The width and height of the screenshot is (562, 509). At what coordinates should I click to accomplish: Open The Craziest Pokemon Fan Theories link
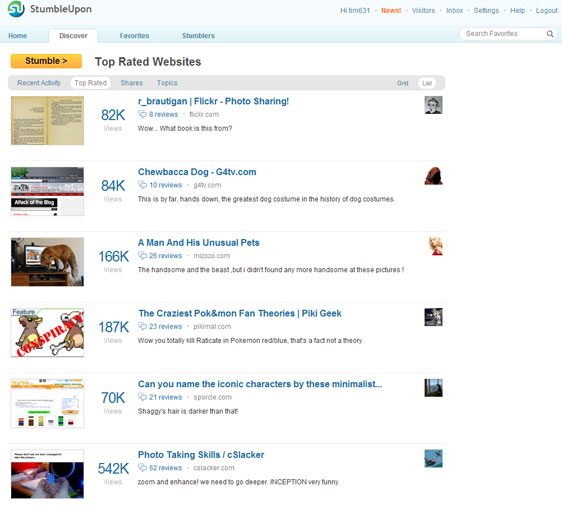[240, 313]
